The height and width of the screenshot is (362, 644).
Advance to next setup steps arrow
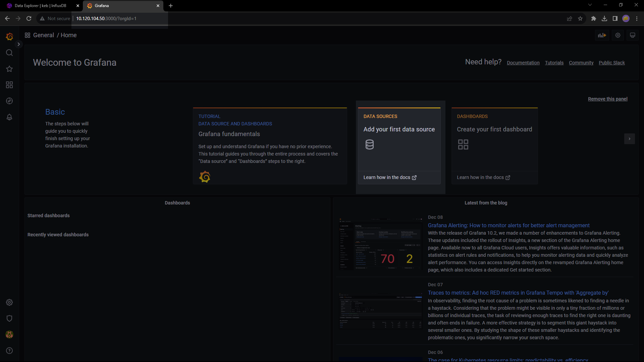click(x=629, y=139)
